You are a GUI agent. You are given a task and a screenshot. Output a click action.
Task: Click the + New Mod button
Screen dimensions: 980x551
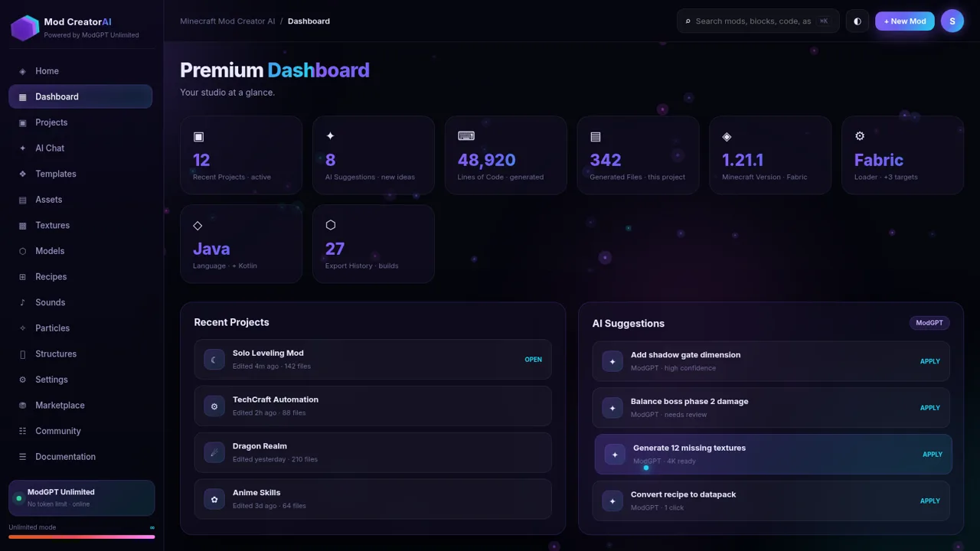tap(905, 21)
